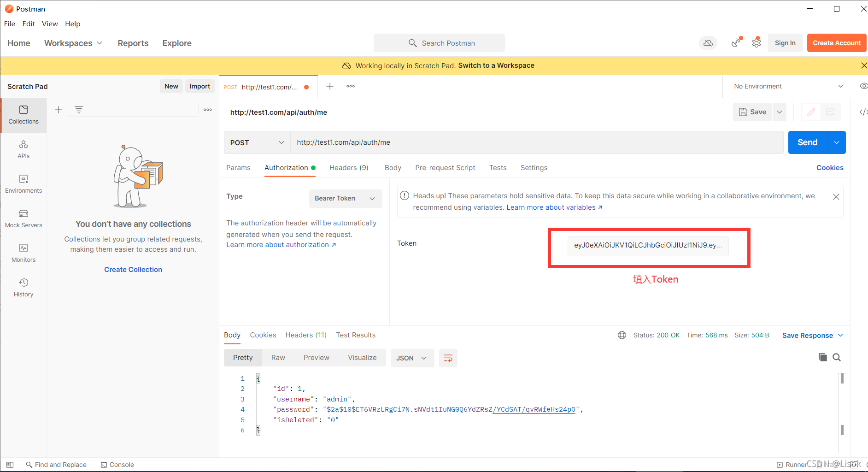
Task: Open the settings gear icon
Action: tap(757, 43)
